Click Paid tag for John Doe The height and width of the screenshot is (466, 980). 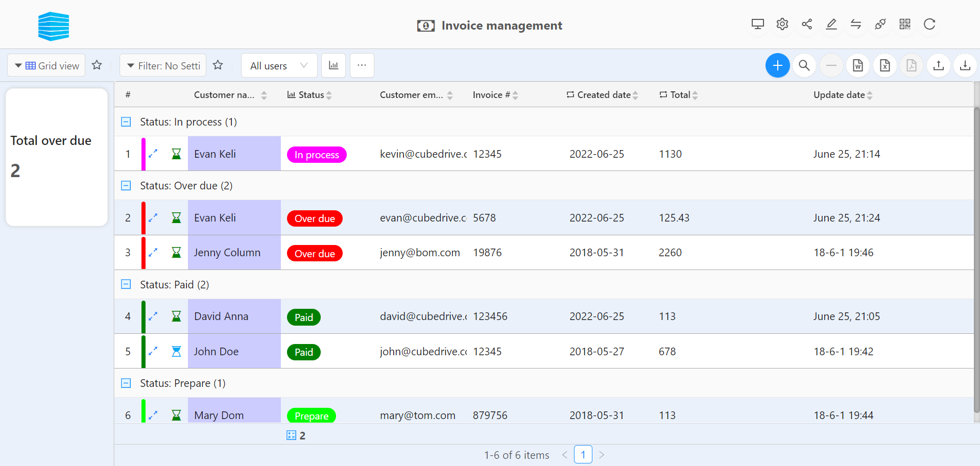pos(304,352)
